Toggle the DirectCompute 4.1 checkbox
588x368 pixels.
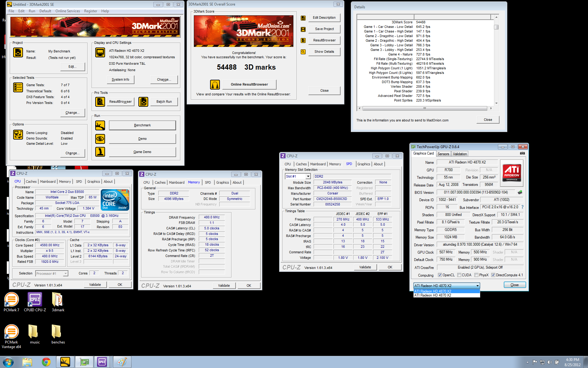[x=493, y=275]
